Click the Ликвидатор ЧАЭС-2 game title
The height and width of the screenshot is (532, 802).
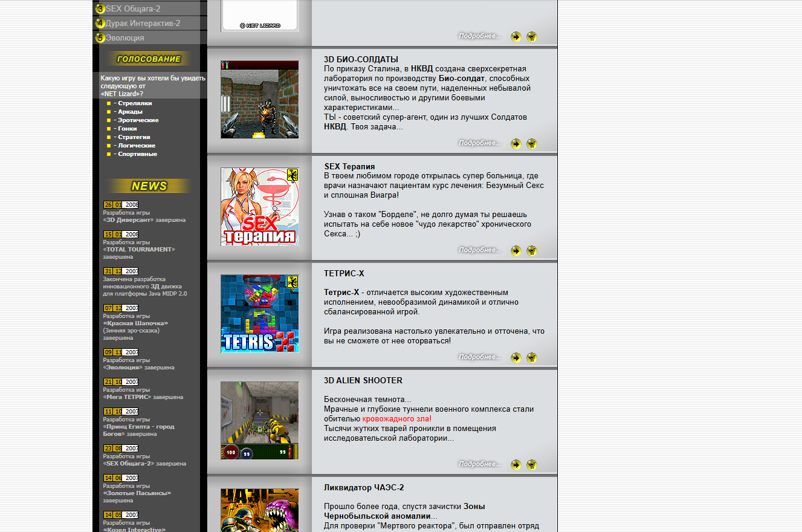point(364,487)
